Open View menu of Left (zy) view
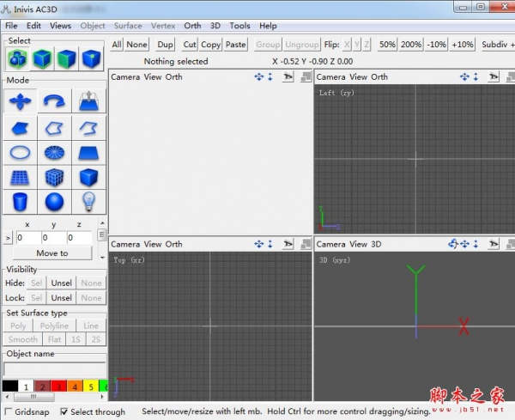Image resolution: width=515 pixels, height=420 pixels. pos(358,77)
